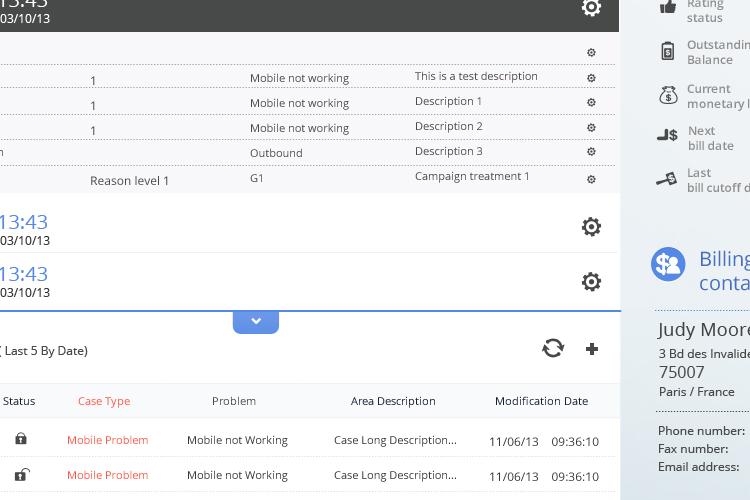Click the Current monetary money bag icon
Screen dimensions: 750x500
point(668,95)
